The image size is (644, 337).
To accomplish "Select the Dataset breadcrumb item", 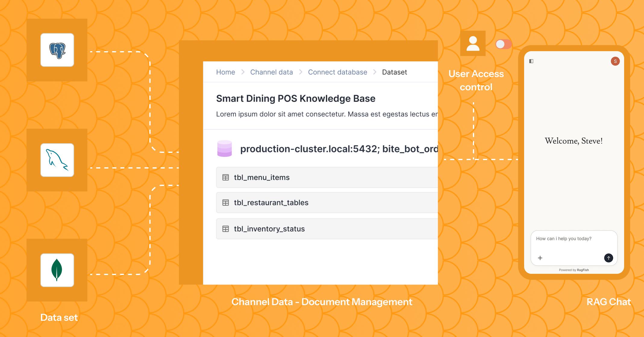I will pyautogui.click(x=394, y=72).
